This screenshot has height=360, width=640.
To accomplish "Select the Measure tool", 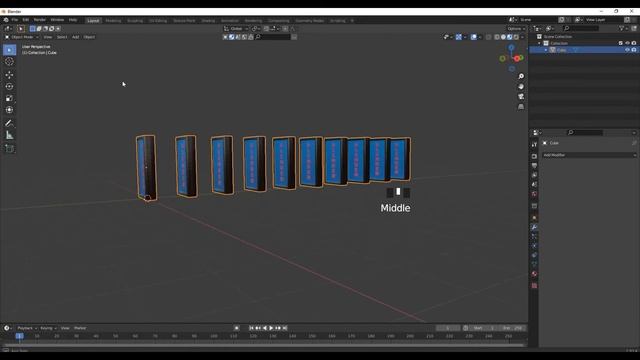I will (x=9, y=135).
